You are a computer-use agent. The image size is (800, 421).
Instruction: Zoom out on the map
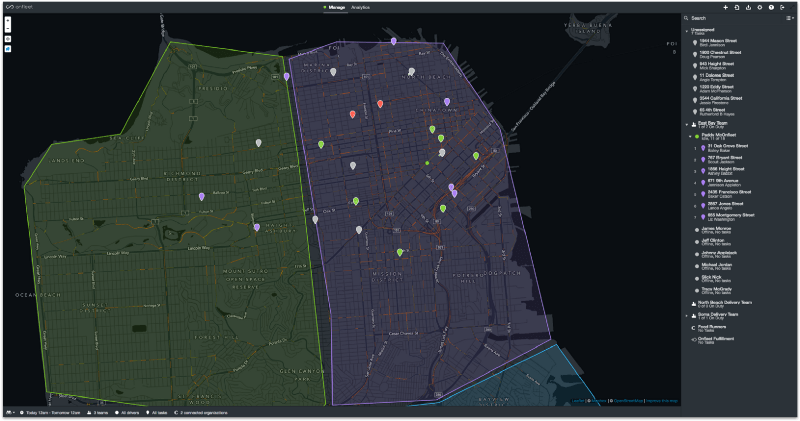[x=9, y=28]
